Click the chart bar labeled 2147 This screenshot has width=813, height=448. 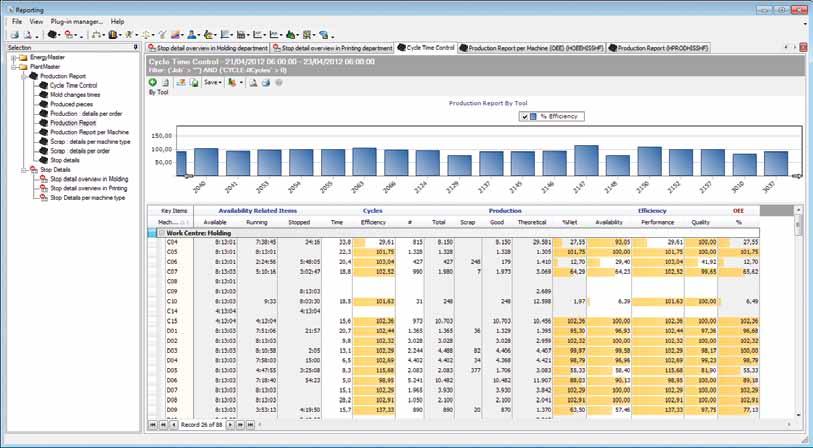586,161
